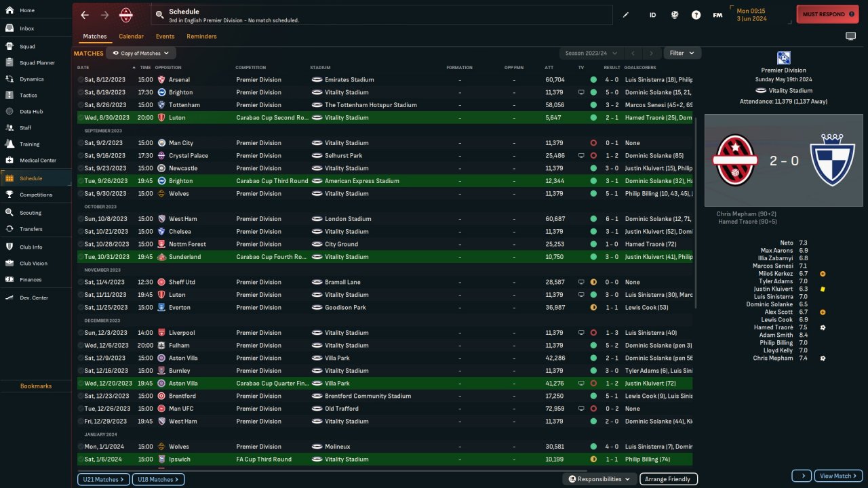Image resolution: width=868 pixels, height=488 pixels.
Task: Click the back navigation arrow
Action: point(85,15)
